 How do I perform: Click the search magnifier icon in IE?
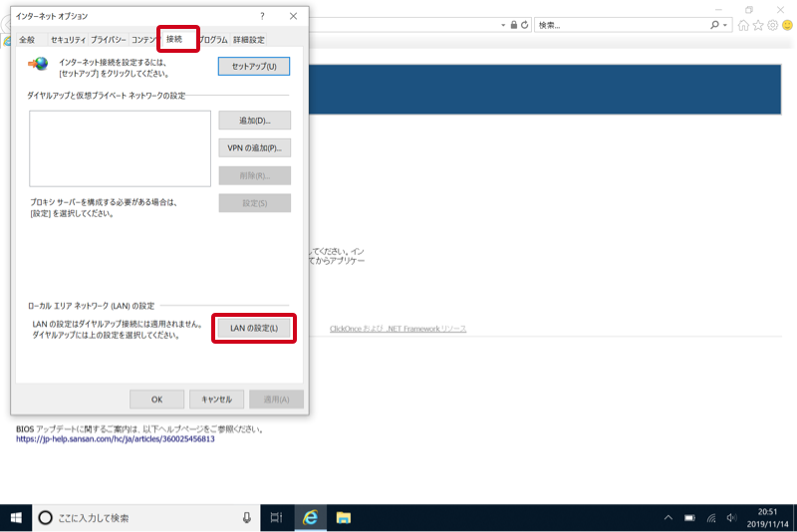point(714,25)
